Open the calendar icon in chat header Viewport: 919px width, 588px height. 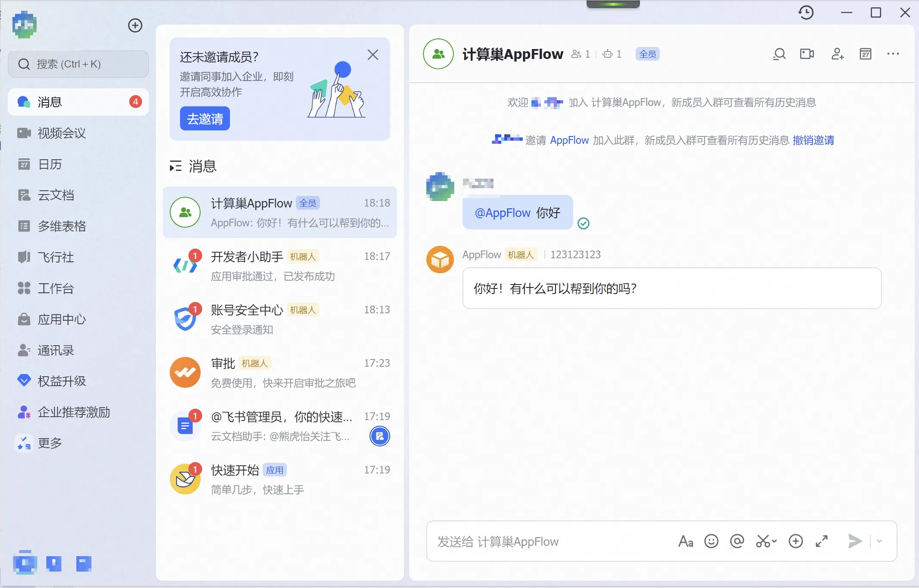click(865, 54)
